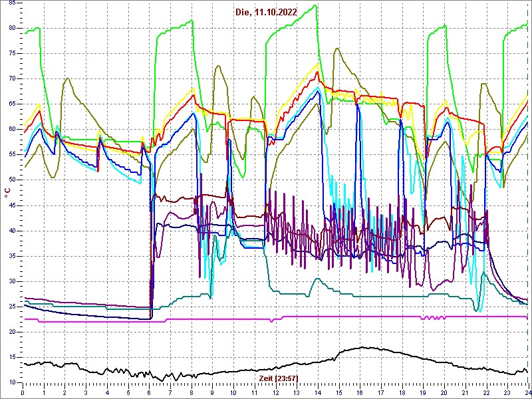
Task: Click the °C y-axis unit label
Action: (x=7, y=193)
